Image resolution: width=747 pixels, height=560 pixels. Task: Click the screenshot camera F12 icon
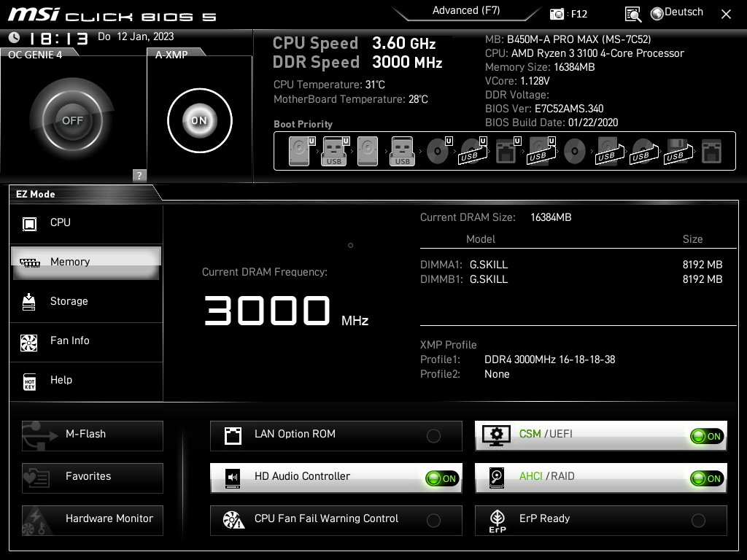pyautogui.click(x=557, y=14)
